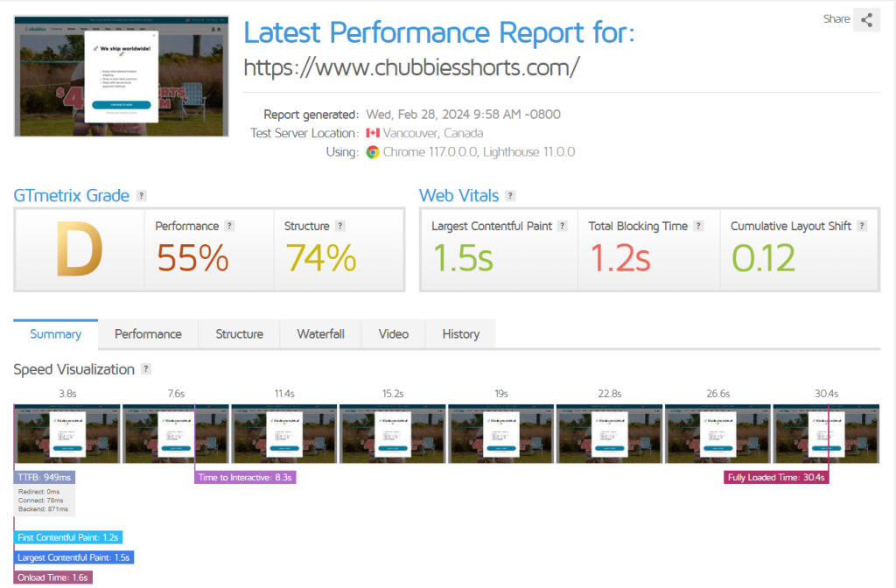
Task: Click help icon for Cumulative Layout Shift
Action: pyautogui.click(x=862, y=226)
